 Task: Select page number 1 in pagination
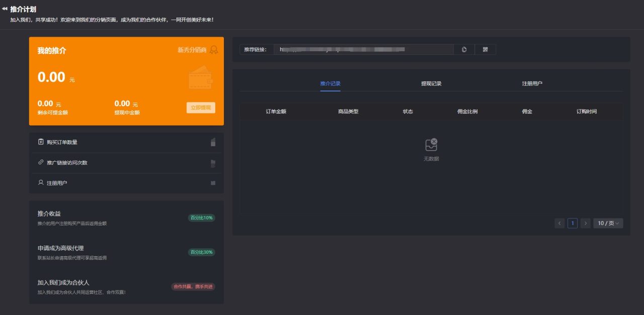click(x=573, y=223)
